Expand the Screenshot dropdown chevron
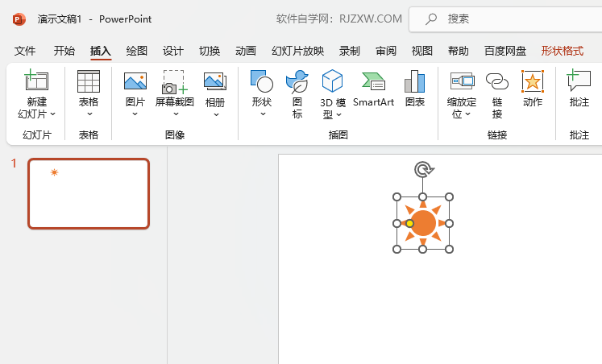602x364 pixels. click(x=176, y=114)
